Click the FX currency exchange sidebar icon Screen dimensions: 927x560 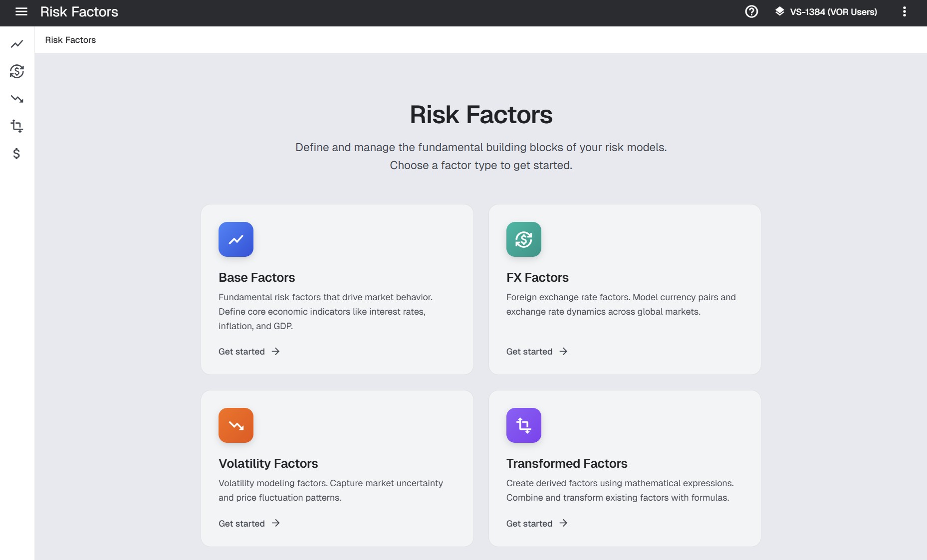(x=17, y=71)
